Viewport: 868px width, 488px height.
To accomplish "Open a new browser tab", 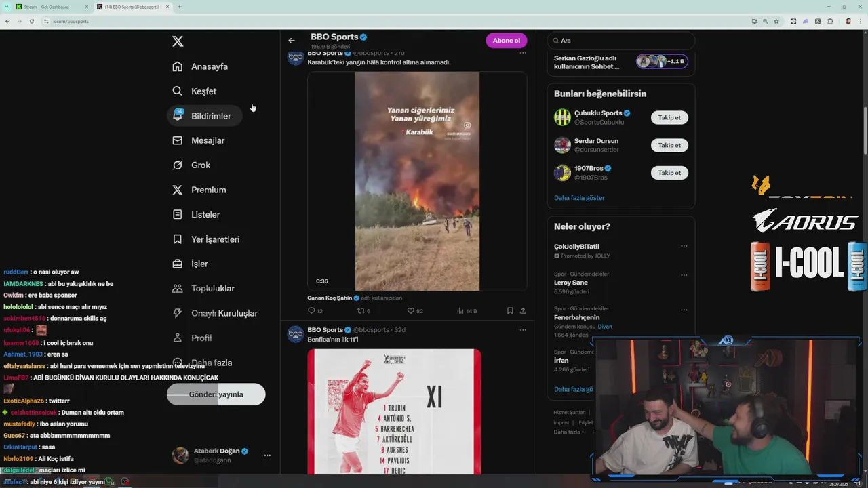I will pos(180,7).
